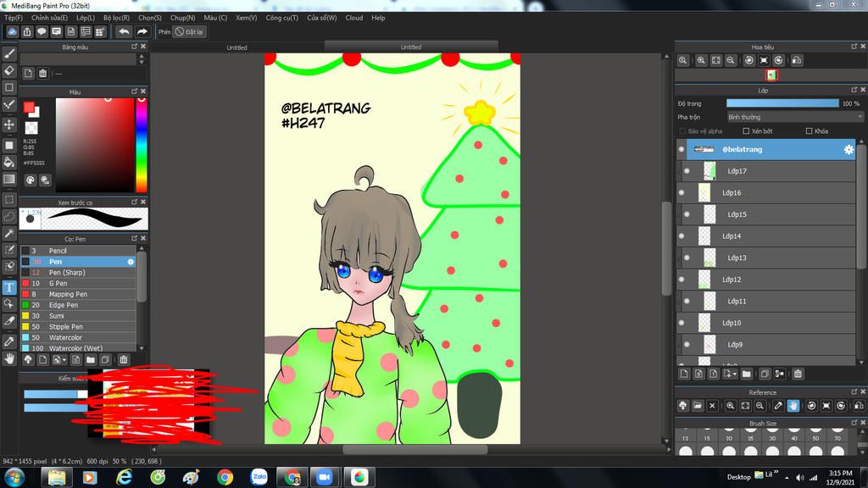Open the Lớp(L) menu

[86, 18]
